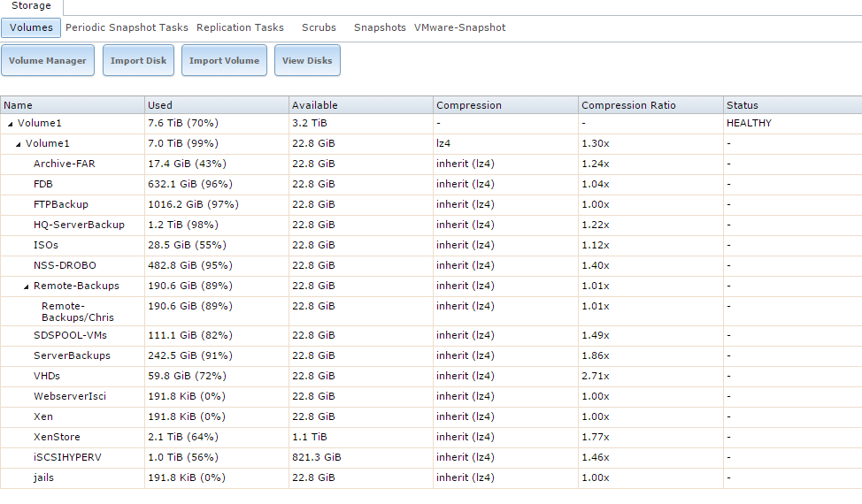862x504 pixels.
Task: Click the 1.46x compression ratio value
Action: 596,457
